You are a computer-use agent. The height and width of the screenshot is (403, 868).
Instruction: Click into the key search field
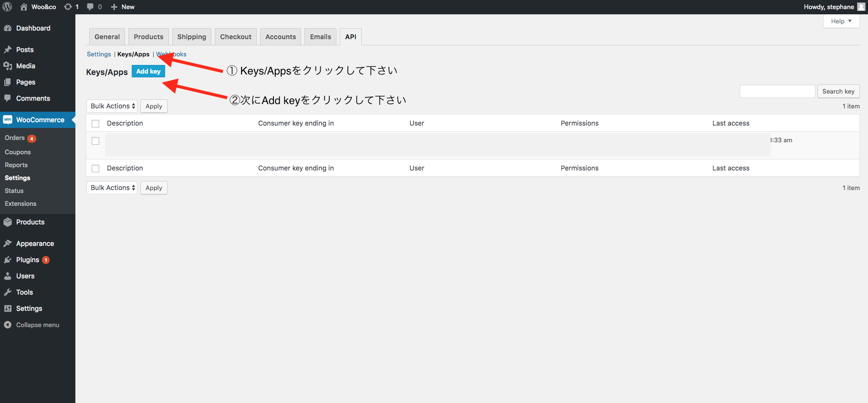coord(777,91)
